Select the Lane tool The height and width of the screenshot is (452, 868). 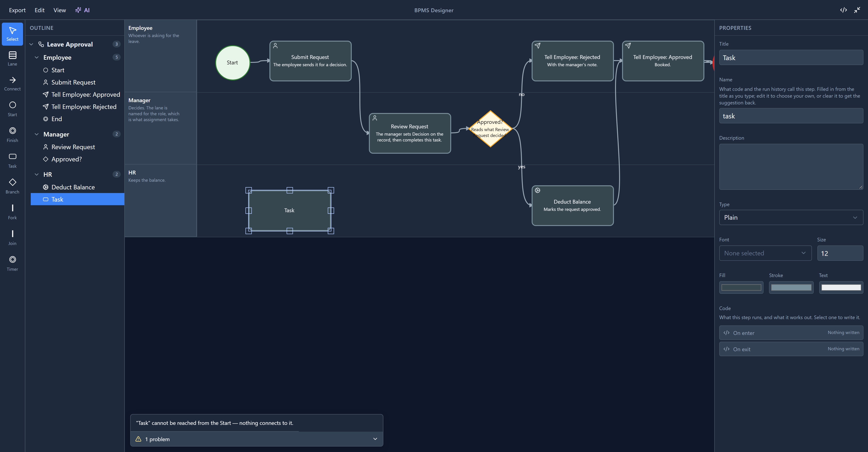coord(12,59)
